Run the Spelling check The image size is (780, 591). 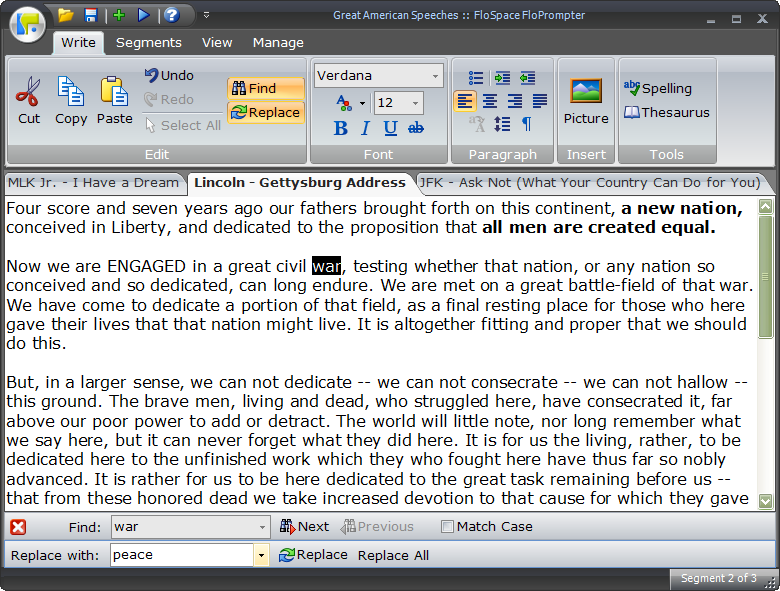[x=658, y=89]
